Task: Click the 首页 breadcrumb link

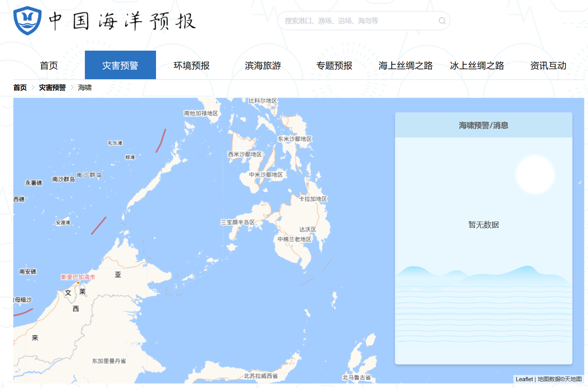Action: pyautogui.click(x=20, y=87)
